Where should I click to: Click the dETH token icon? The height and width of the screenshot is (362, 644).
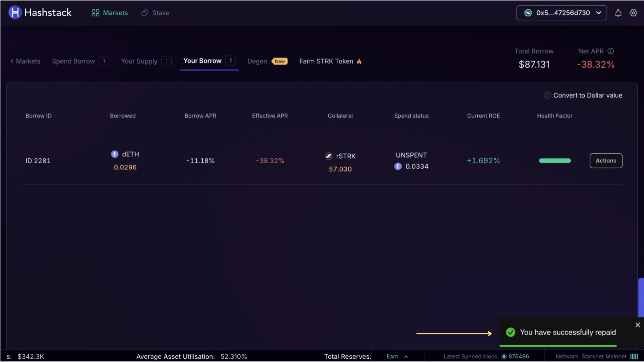(x=115, y=154)
